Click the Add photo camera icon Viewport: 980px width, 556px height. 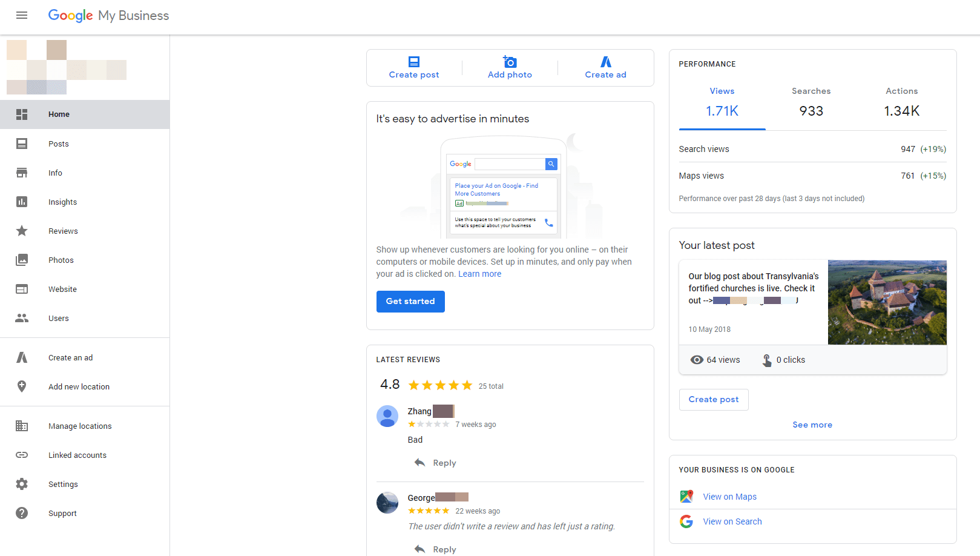(x=510, y=61)
